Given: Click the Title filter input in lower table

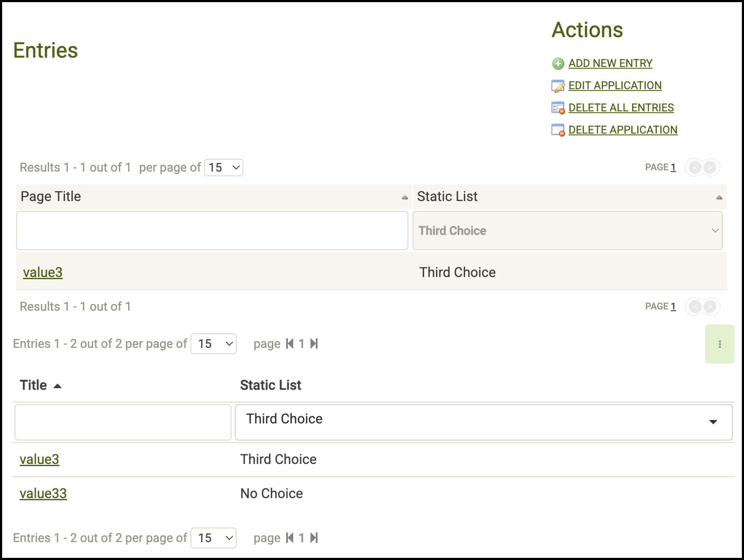Looking at the screenshot, I should (x=123, y=422).
